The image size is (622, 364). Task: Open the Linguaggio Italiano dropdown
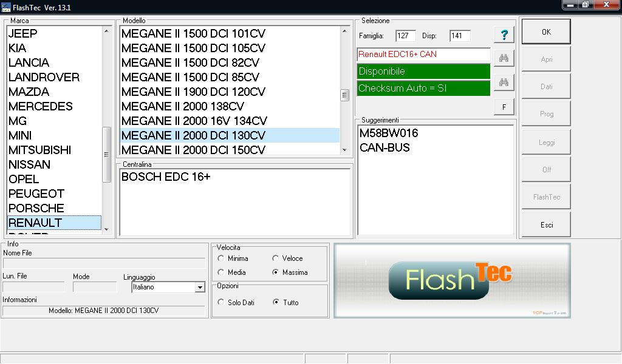[200, 287]
